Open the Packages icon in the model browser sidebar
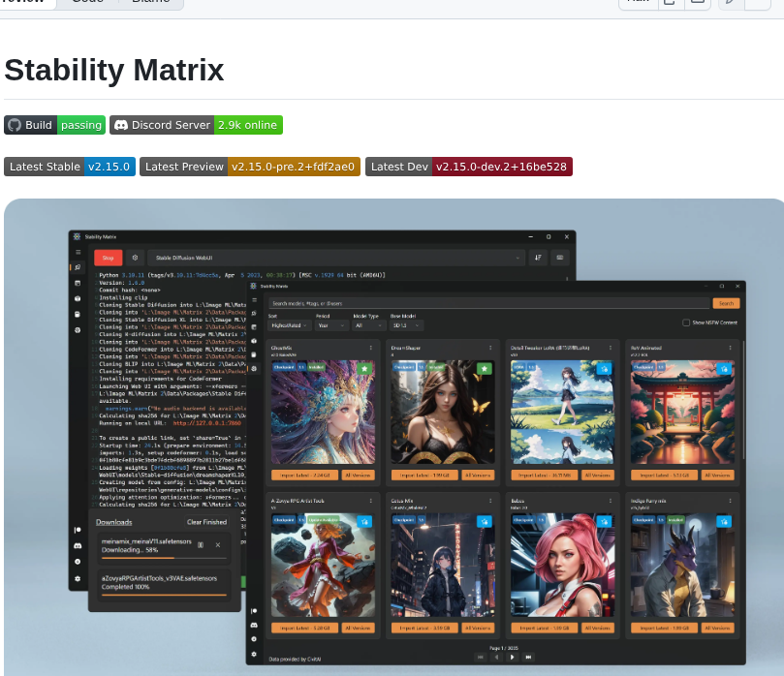784x676 pixels. [254, 327]
